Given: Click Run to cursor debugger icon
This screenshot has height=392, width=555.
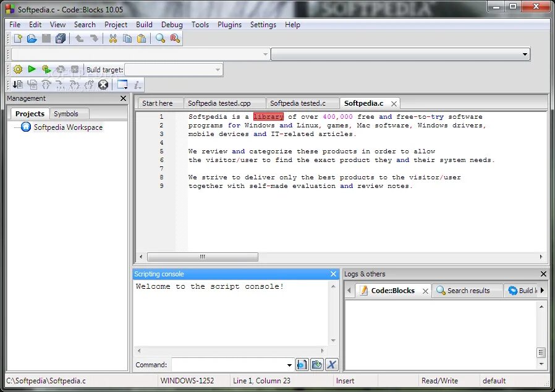Looking at the screenshot, I should (32, 85).
